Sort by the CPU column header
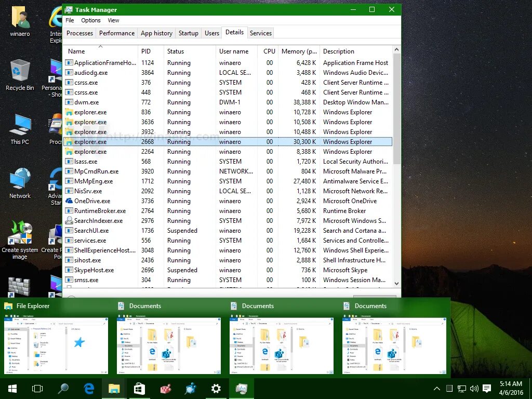 pyautogui.click(x=269, y=51)
